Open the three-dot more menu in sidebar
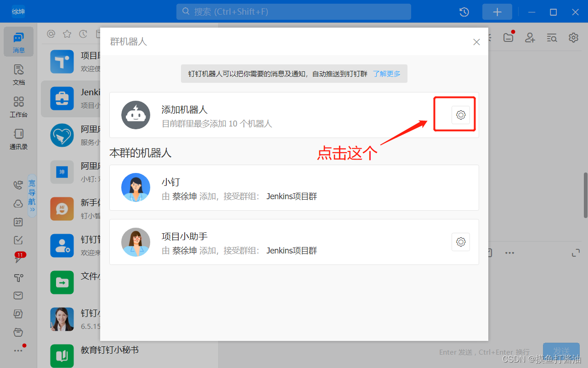This screenshot has width=588, height=368. tap(18, 351)
